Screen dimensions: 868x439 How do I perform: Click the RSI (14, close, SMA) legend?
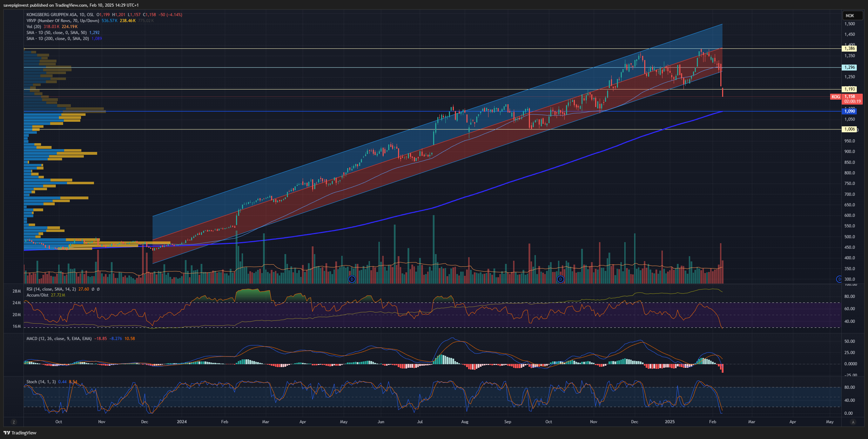pyautogui.click(x=51, y=289)
